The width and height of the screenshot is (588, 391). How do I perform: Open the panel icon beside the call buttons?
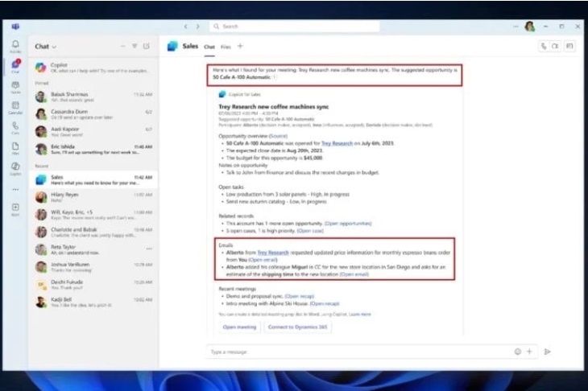[569, 46]
